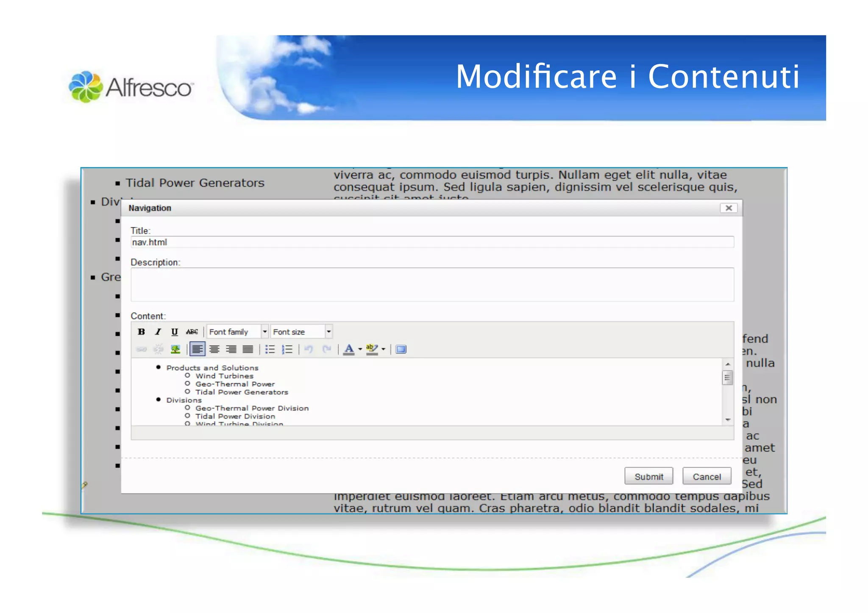Click the editor scrollbar up arrow

[728, 364]
